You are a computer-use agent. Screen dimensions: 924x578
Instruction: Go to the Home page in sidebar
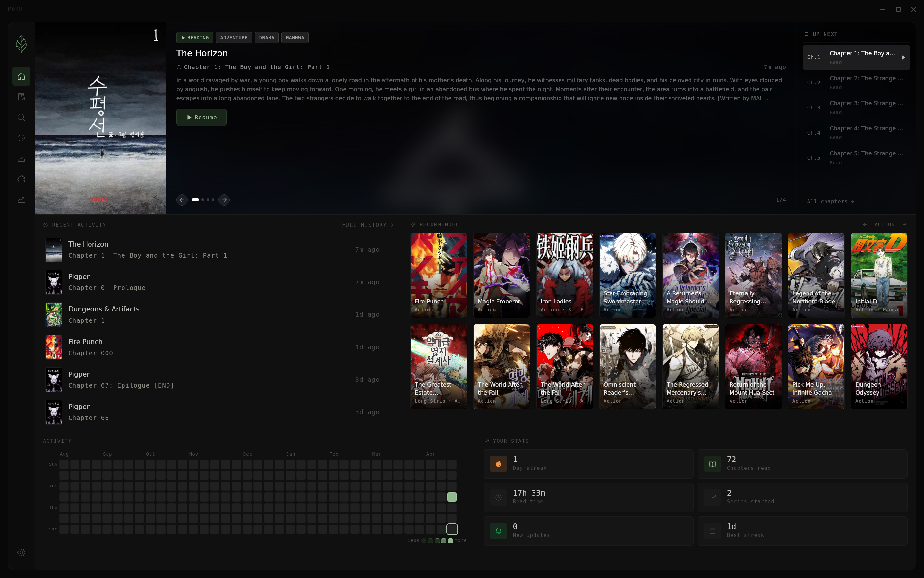click(21, 76)
